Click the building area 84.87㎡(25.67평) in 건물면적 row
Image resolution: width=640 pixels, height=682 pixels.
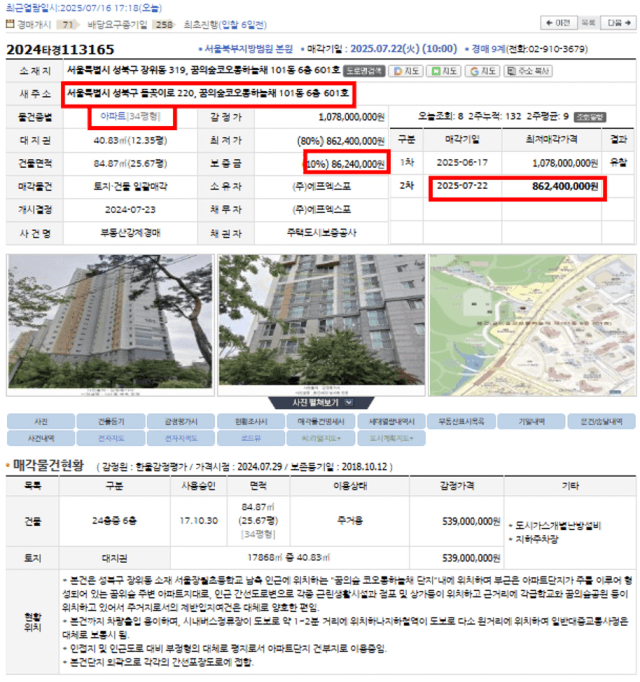130,164
